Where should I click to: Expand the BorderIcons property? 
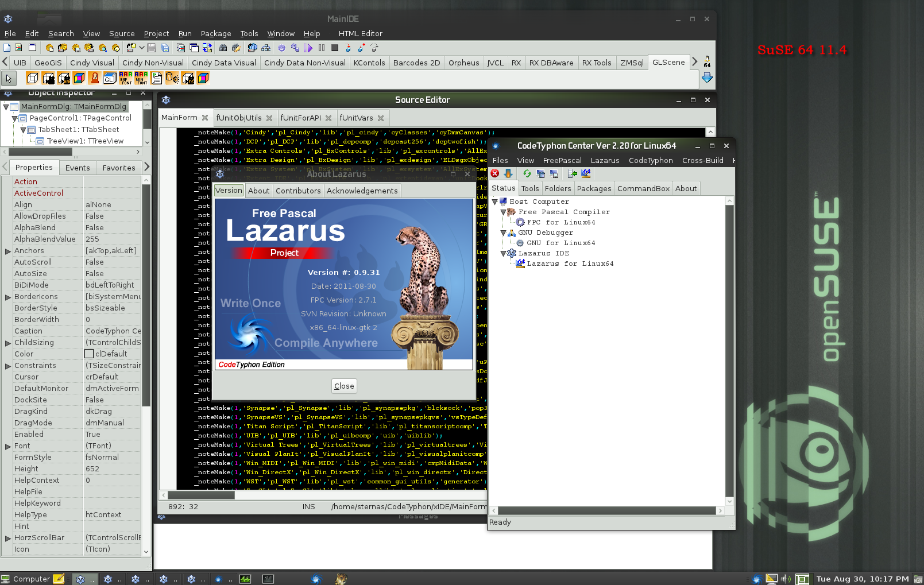pos(8,297)
